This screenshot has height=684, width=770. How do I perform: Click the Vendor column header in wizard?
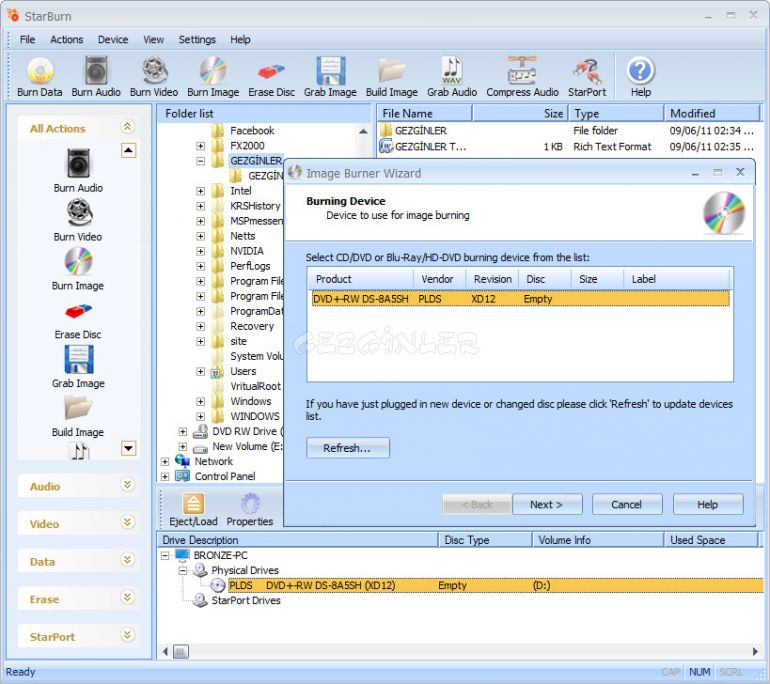click(440, 279)
